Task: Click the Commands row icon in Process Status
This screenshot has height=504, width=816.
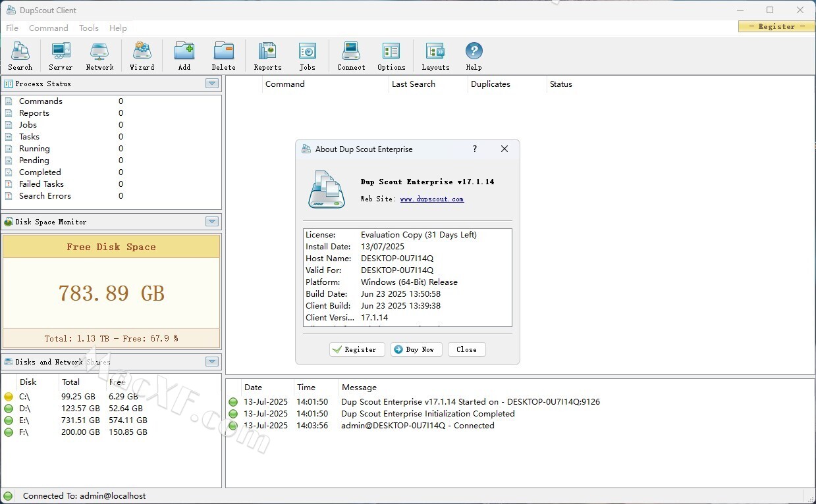Action: click(9, 101)
